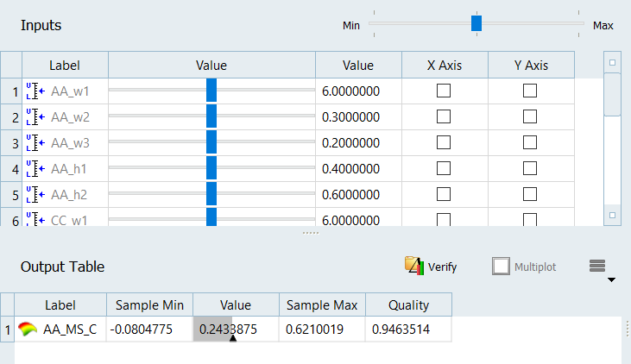Image resolution: width=631 pixels, height=364 pixels.
Task: Select the AA_MS_C output label
Action: (x=70, y=329)
